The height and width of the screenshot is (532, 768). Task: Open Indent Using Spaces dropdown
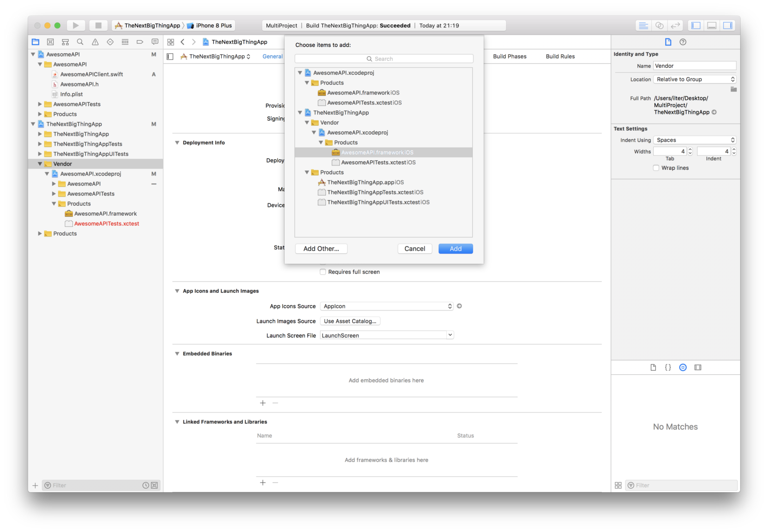coord(695,140)
